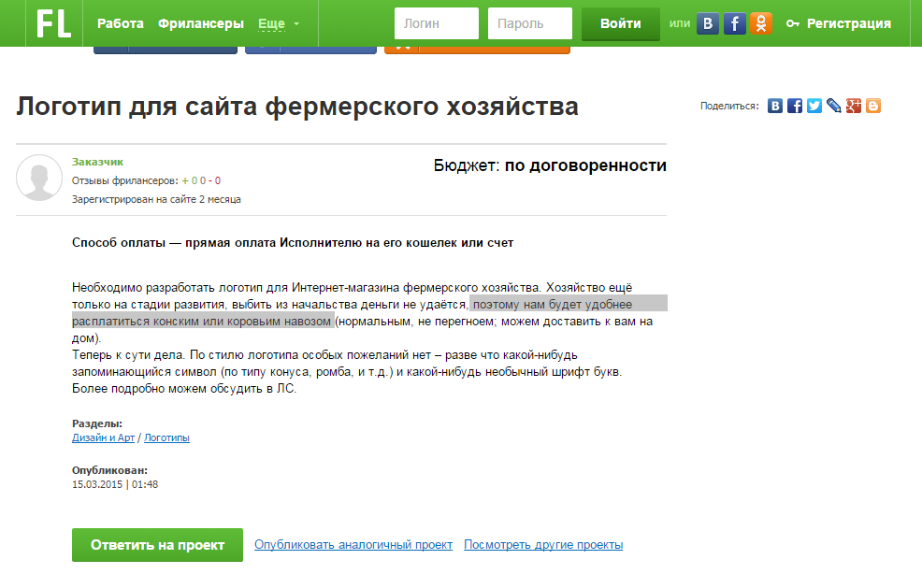Viewport: 922px width, 588px height.
Task: Click the customer avatar placeholder
Action: click(x=39, y=178)
